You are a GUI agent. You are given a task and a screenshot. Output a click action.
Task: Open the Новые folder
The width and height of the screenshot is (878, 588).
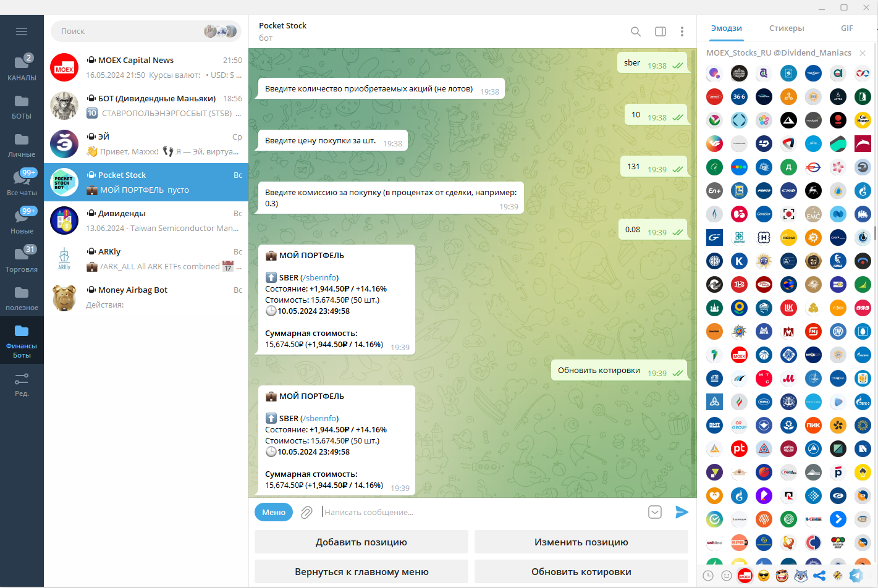click(x=22, y=220)
